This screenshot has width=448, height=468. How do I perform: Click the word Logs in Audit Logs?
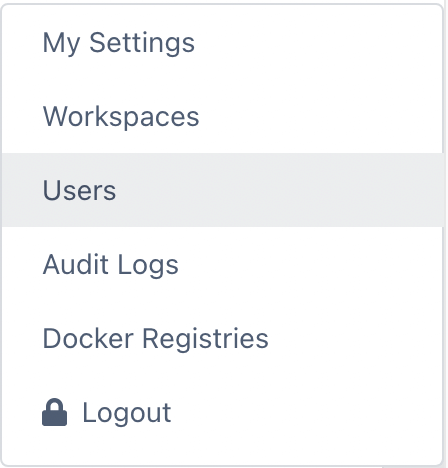tap(148, 265)
